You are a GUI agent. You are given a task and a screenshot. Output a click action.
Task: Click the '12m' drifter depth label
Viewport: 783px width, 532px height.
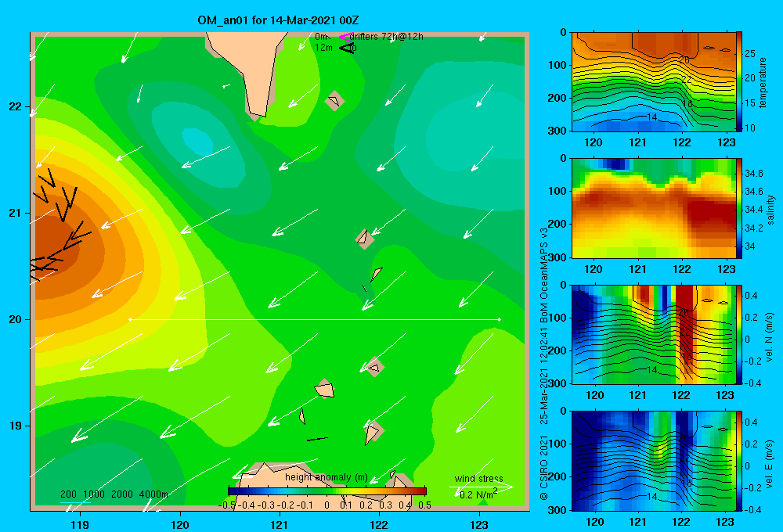click(323, 48)
